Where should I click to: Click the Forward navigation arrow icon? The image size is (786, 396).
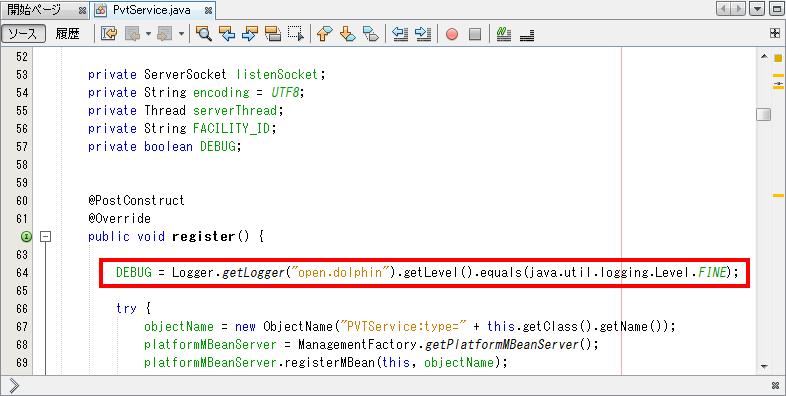(x=165, y=34)
